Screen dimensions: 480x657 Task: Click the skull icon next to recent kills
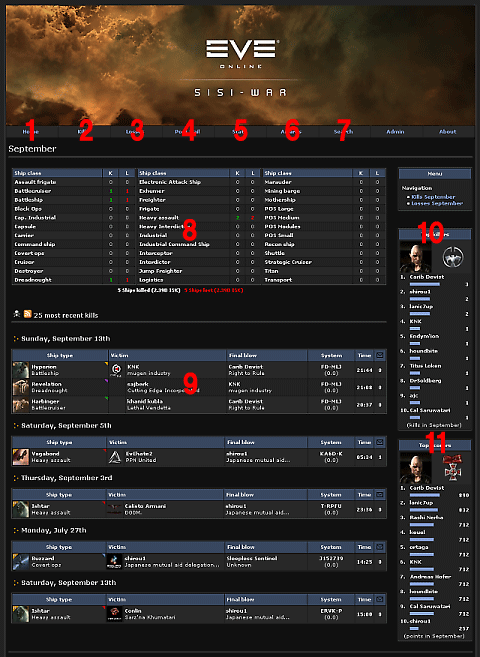(x=17, y=313)
